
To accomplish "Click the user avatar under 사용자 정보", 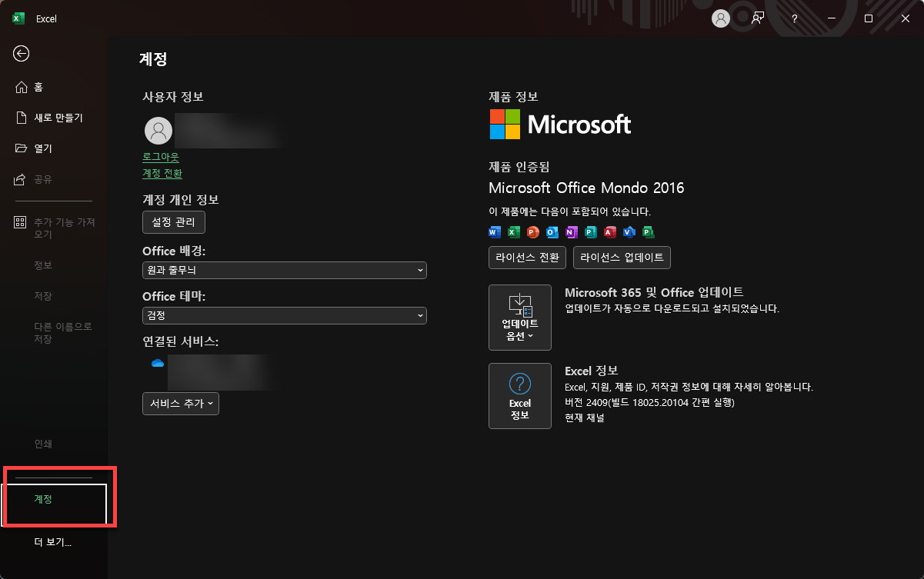I will 158,131.
